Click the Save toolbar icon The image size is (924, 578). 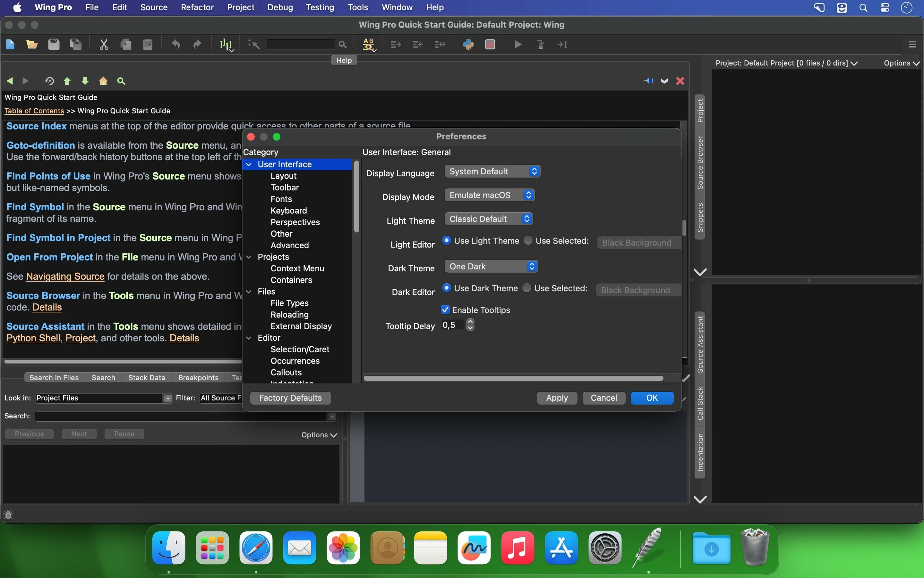(54, 45)
